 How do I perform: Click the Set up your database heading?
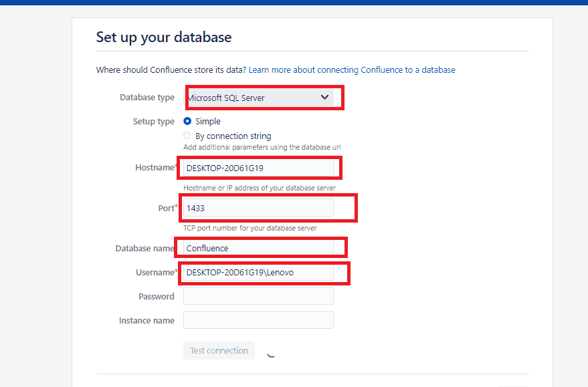164,37
